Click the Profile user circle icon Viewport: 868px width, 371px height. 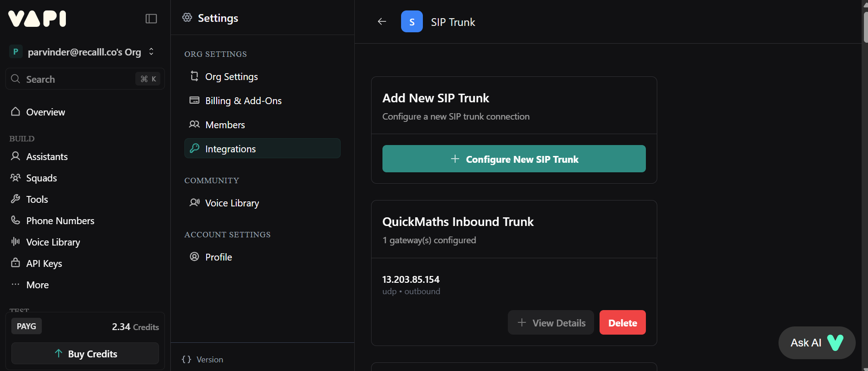pyautogui.click(x=194, y=256)
